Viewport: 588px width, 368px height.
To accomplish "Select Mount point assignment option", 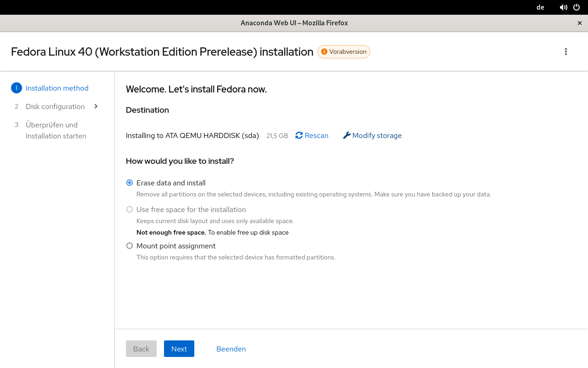I will tap(130, 246).
